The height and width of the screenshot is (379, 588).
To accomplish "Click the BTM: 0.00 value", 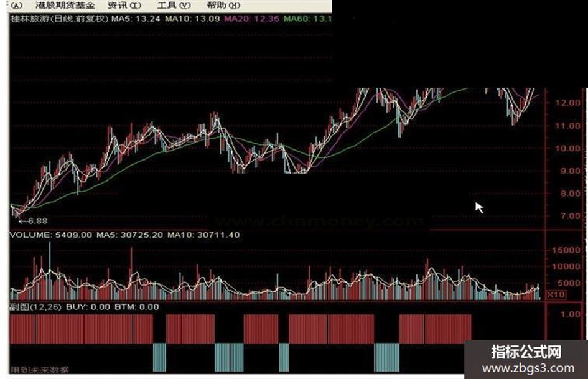I will coord(136,307).
